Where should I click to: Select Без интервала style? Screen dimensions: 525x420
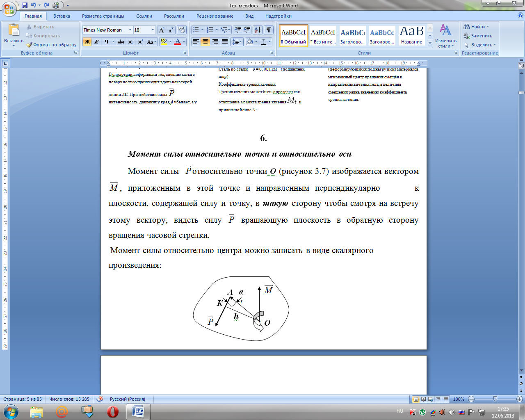[323, 36]
